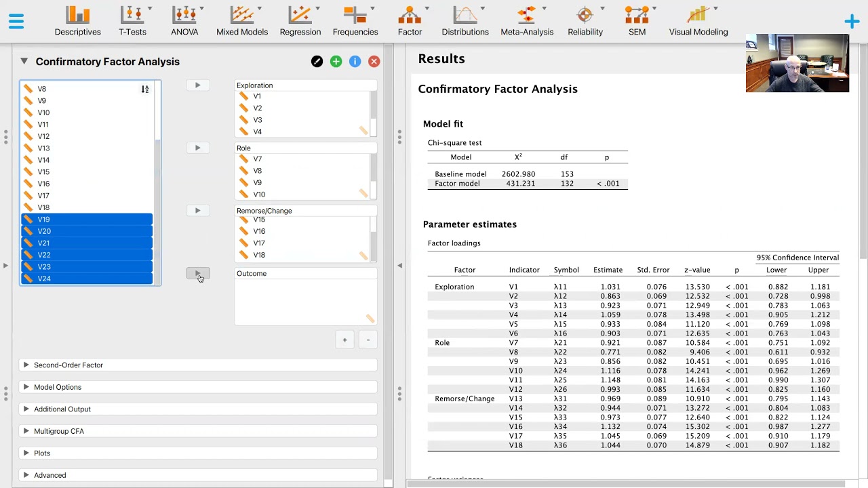Open the main hamburger menu
Image resolution: width=868 pixels, height=488 pixels.
[x=16, y=21]
